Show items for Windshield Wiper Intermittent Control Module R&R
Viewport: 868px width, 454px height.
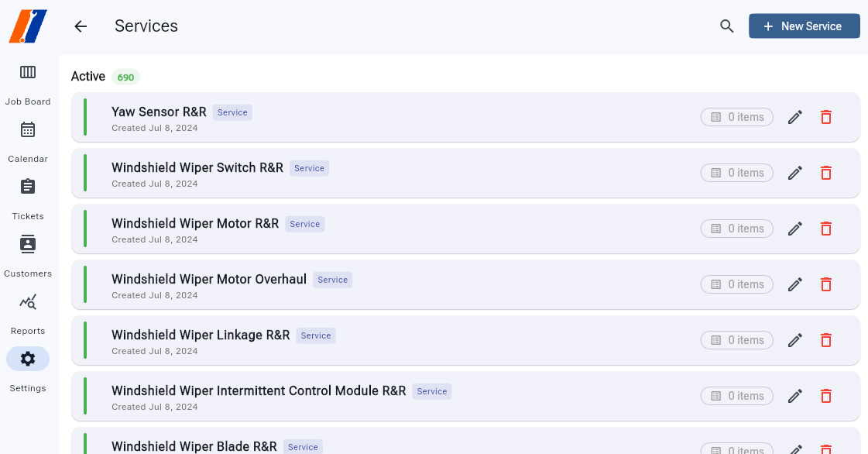pyautogui.click(x=736, y=396)
